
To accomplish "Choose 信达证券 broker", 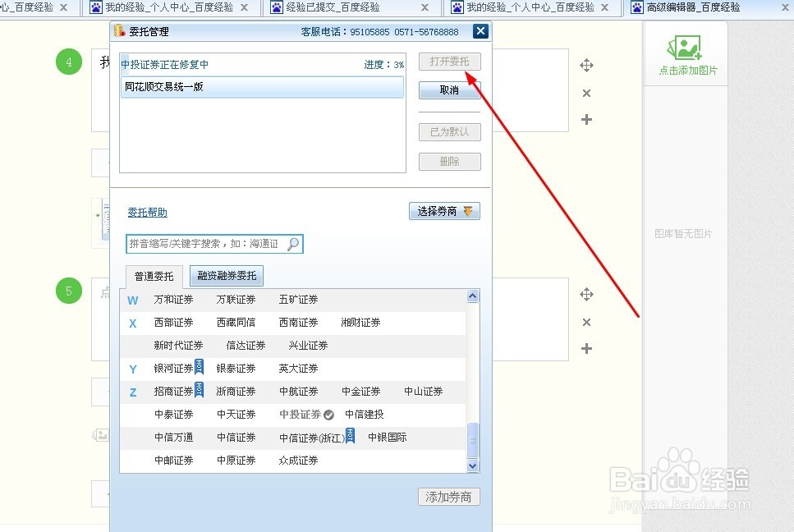I will click(x=246, y=346).
